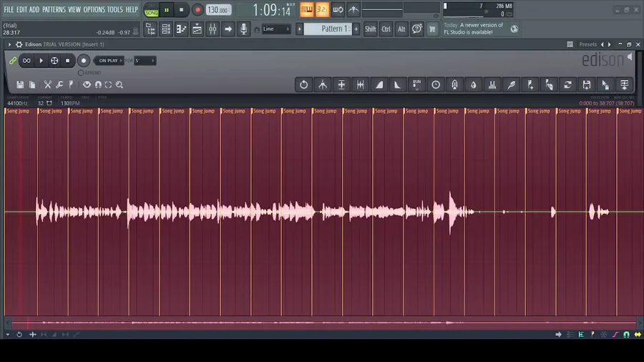
Task: Open the Presets label in Edison
Action: point(587,44)
